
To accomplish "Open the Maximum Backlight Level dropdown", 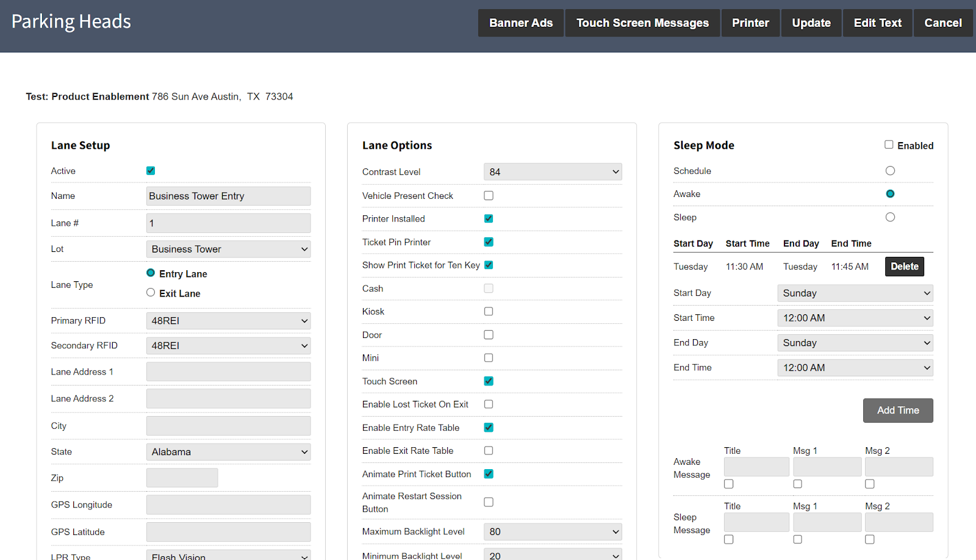I will coord(553,532).
